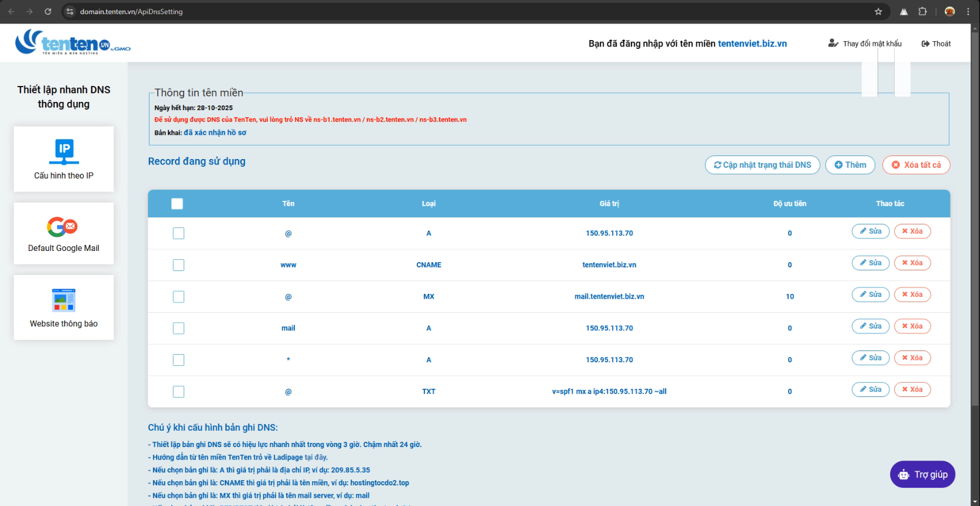This screenshot has width=980, height=506.
Task: Click the priority value 10 in MX row
Action: pos(790,297)
